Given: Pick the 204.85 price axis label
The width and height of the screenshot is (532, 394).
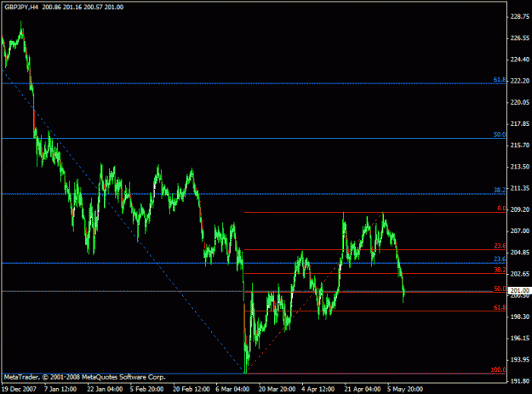Looking at the screenshot, I should [x=520, y=252].
